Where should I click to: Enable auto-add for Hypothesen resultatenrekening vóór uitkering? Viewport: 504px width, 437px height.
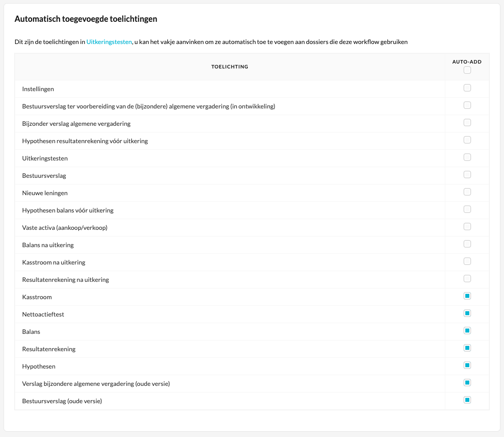click(467, 140)
